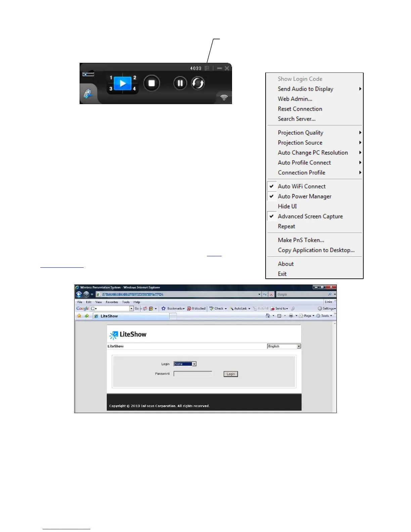Click the browser forward arrow
This screenshot has height=532, width=411.
coord(86,294)
